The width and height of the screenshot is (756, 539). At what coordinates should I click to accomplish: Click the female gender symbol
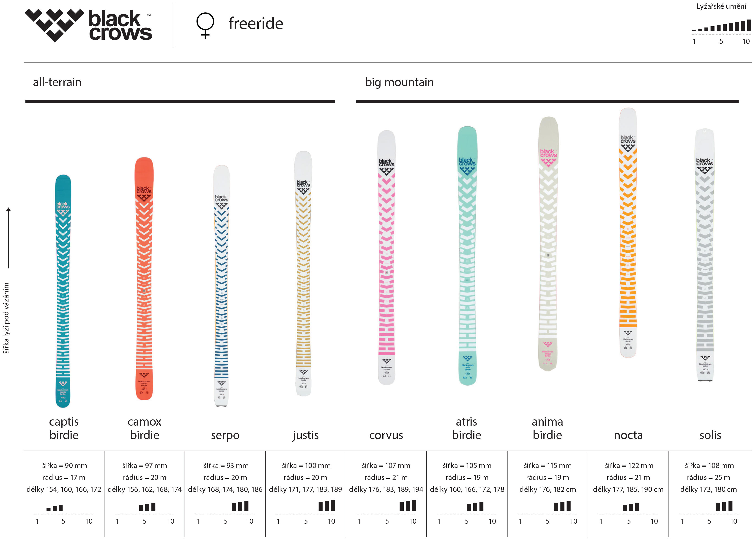(205, 25)
